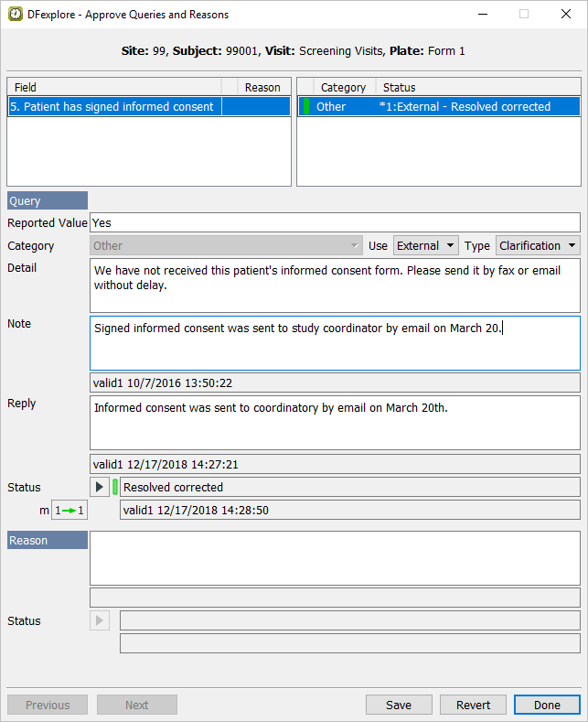This screenshot has height=722, width=588.
Task: Click the disabled Reason status arrow button
Action: point(100,620)
